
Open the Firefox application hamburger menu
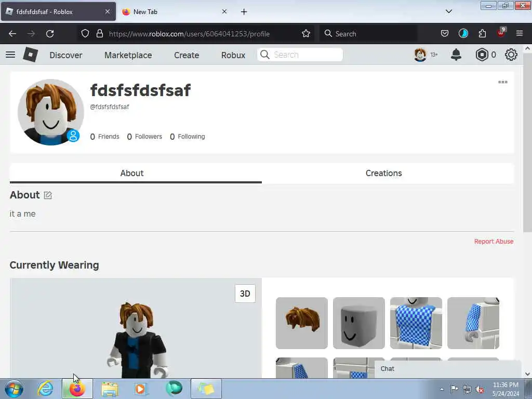520,34
